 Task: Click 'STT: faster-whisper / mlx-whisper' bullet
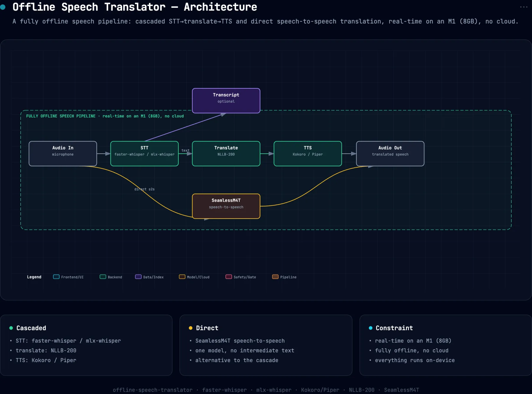[68, 341]
